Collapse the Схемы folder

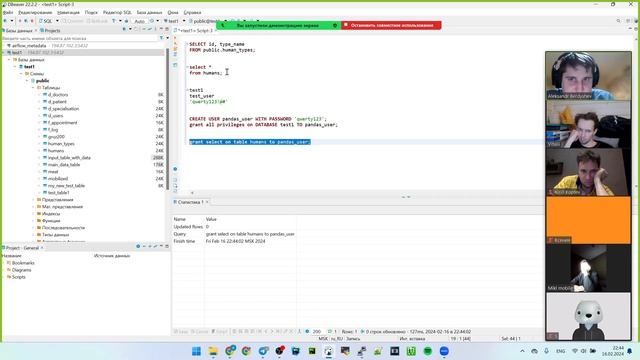22,73
